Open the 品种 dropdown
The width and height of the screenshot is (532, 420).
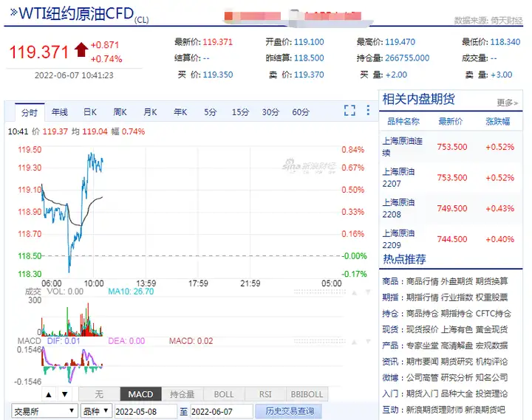[x=96, y=411]
